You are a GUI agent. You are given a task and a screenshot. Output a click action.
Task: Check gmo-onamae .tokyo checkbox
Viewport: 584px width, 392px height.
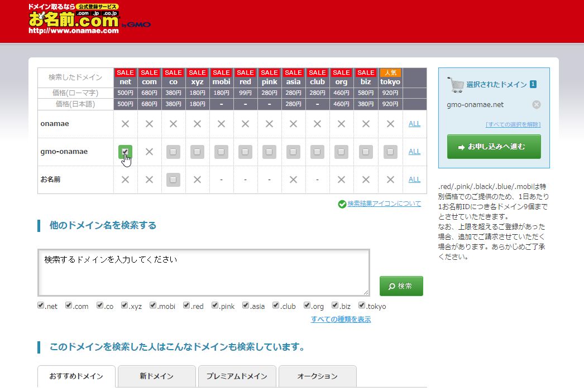pyautogui.click(x=390, y=152)
